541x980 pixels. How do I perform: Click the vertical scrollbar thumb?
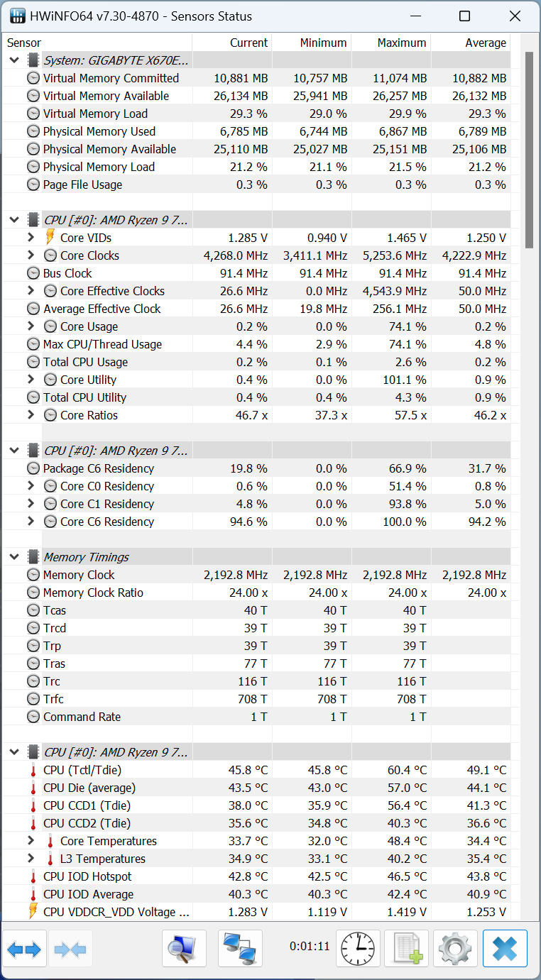pyautogui.click(x=529, y=149)
